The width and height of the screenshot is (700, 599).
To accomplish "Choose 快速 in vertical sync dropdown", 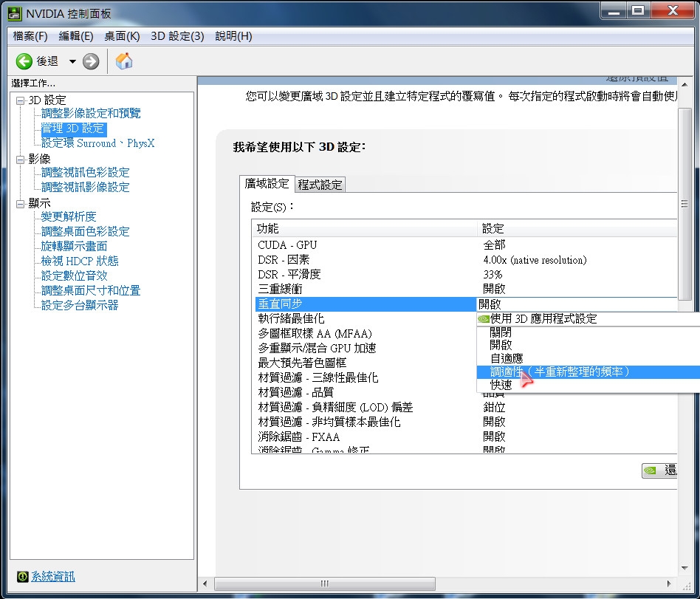I will (x=589, y=385).
